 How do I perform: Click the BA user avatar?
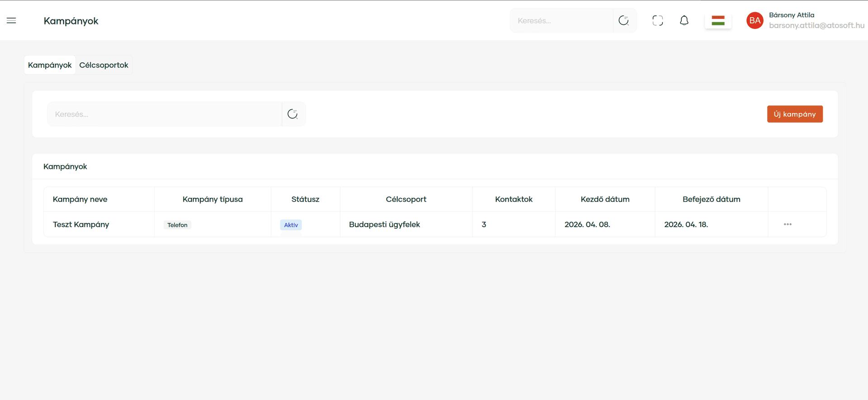coord(755,20)
